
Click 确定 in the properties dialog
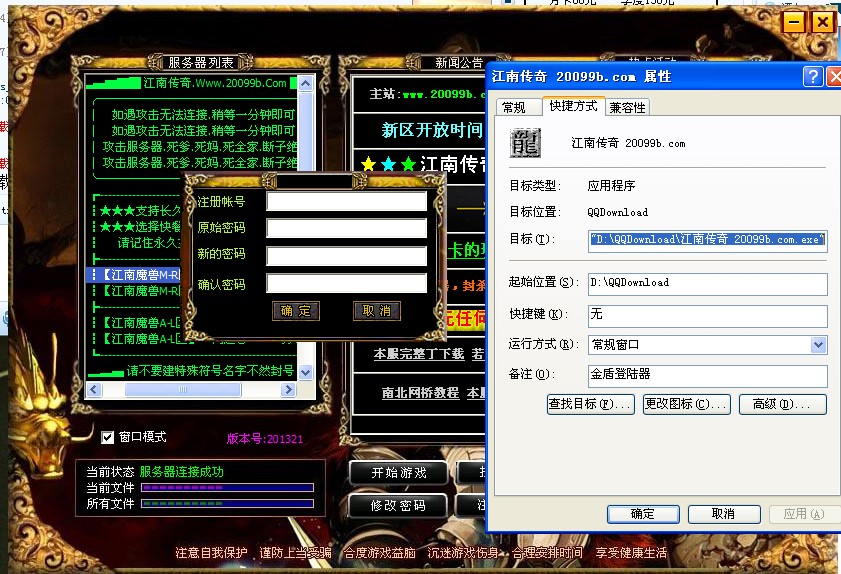click(x=643, y=514)
